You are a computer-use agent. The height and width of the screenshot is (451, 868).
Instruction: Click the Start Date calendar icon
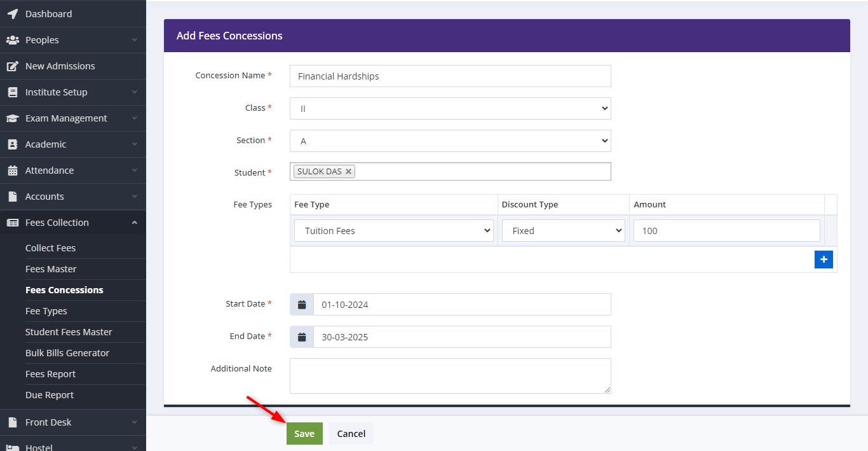pyautogui.click(x=302, y=305)
